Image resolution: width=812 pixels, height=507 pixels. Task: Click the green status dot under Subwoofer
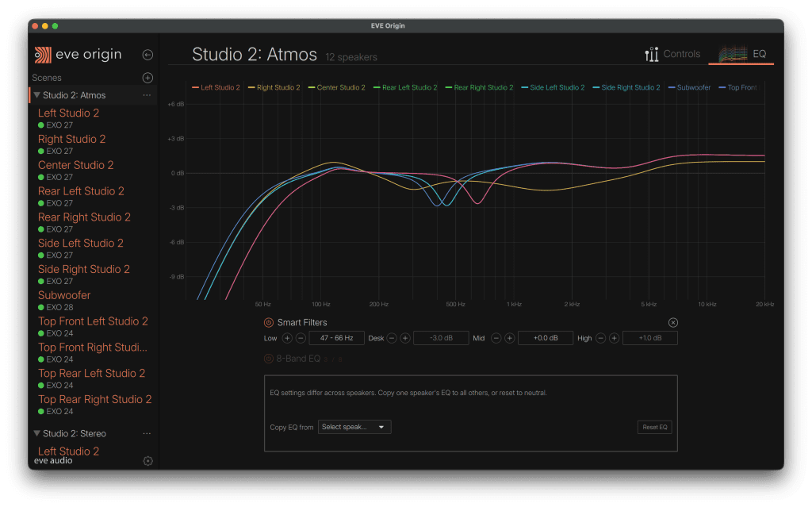click(x=41, y=307)
